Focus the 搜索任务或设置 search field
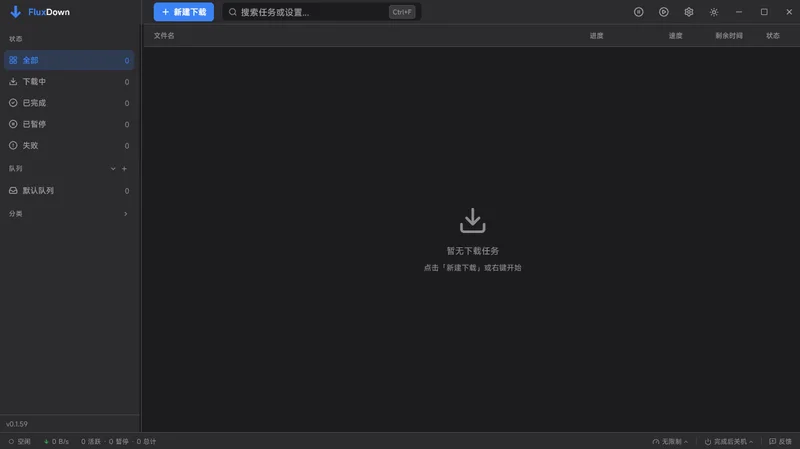The height and width of the screenshot is (449, 800). [x=321, y=12]
